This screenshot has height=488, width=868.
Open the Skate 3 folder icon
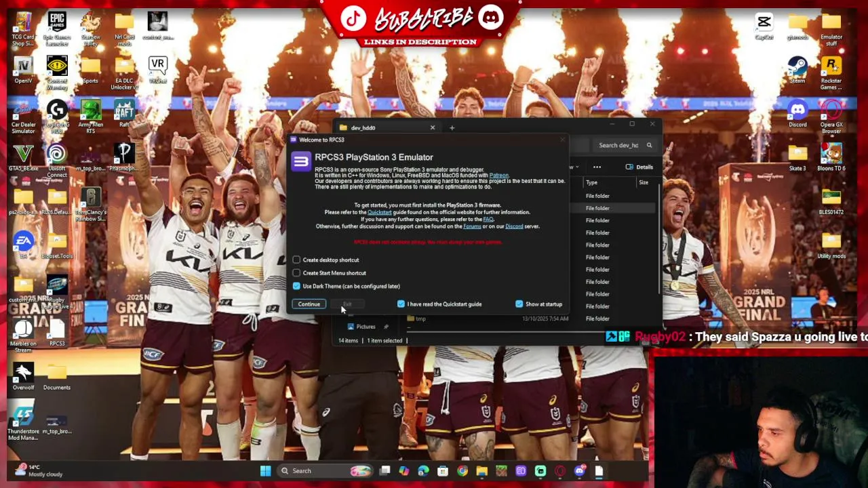797,158
